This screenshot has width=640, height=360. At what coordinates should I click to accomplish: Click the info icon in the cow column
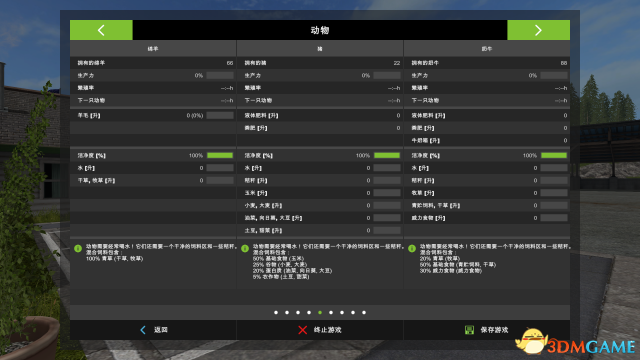(x=412, y=248)
